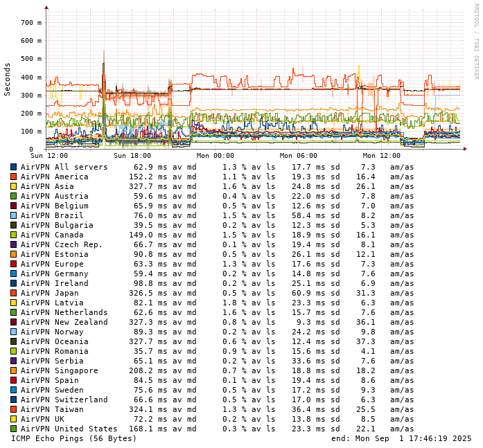Click the 'Seconds' y-axis title
The width and height of the screenshot is (483, 448).
[7, 80]
